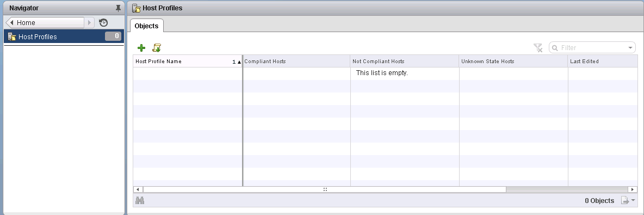Click the 0 Objects status text
This screenshot has width=644, height=215.
coord(599,201)
